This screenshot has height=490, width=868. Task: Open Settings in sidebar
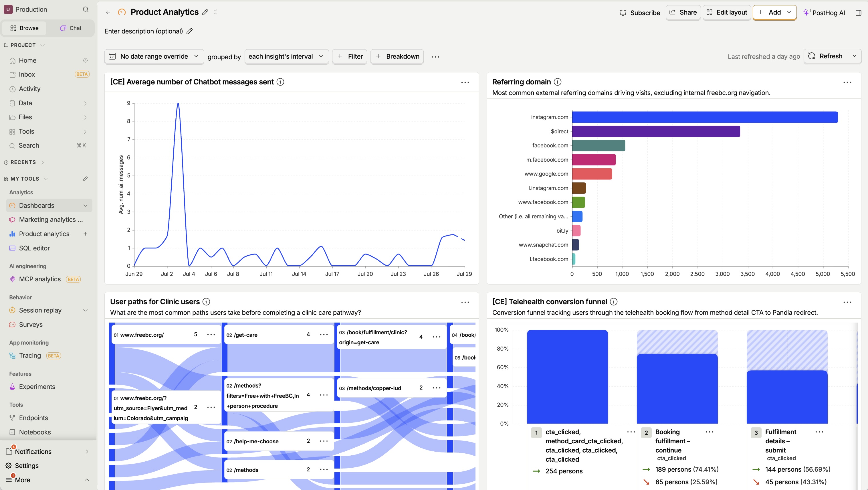coord(48,465)
